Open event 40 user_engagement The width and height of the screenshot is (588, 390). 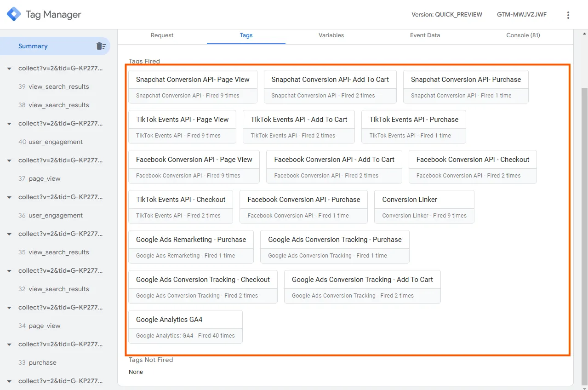click(x=51, y=142)
